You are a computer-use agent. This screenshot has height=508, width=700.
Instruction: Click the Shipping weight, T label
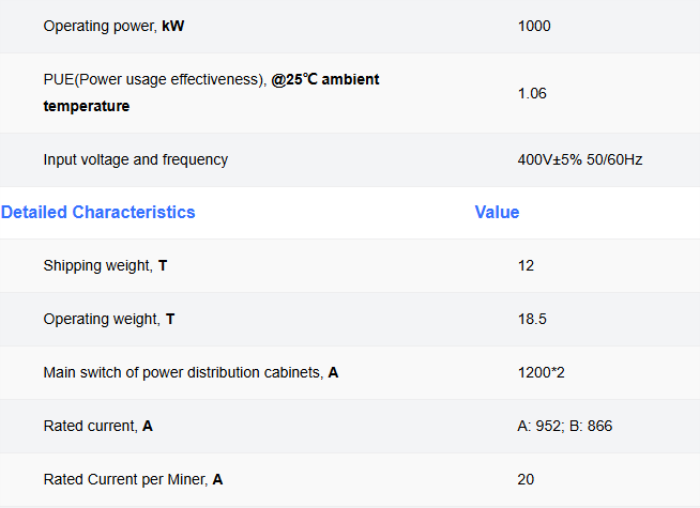click(105, 266)
